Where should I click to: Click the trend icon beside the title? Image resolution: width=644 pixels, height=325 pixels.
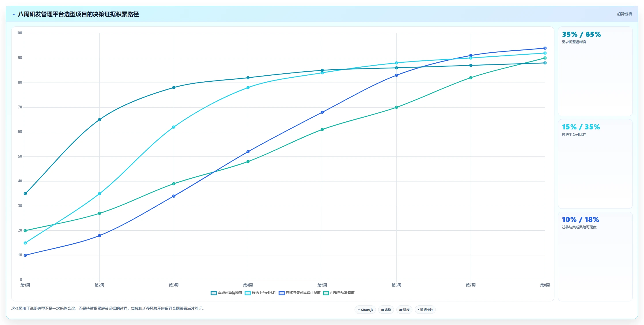point(14,14)
